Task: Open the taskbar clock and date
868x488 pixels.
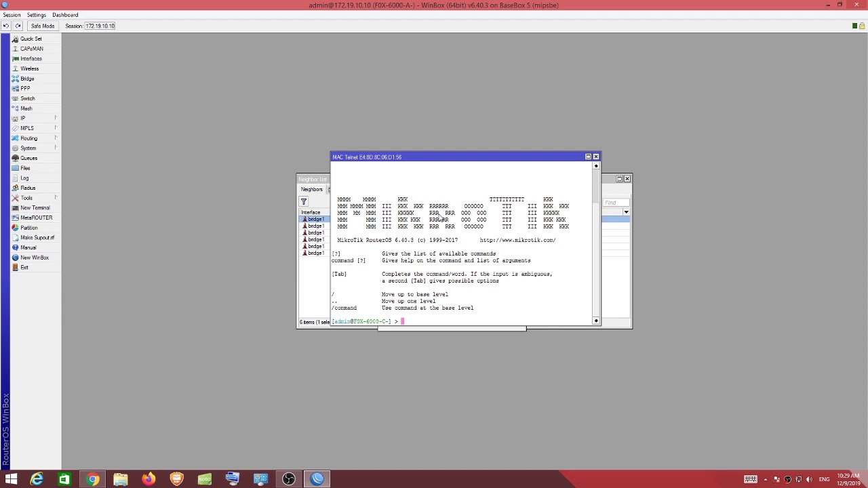Action: (x=848, y=479)
